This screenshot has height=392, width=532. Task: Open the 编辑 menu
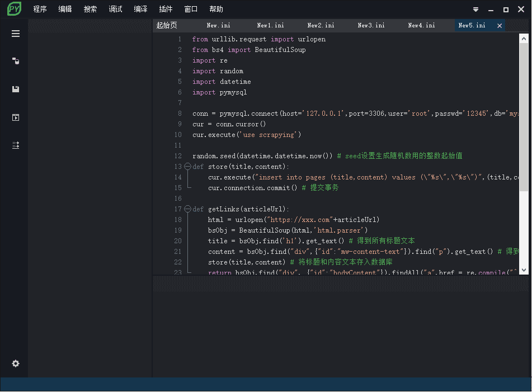pyautogui.click(x=65, y=9)
